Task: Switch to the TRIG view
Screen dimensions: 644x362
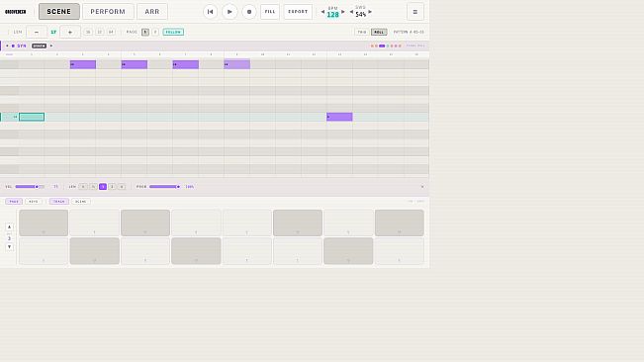Action: point(362,32)
